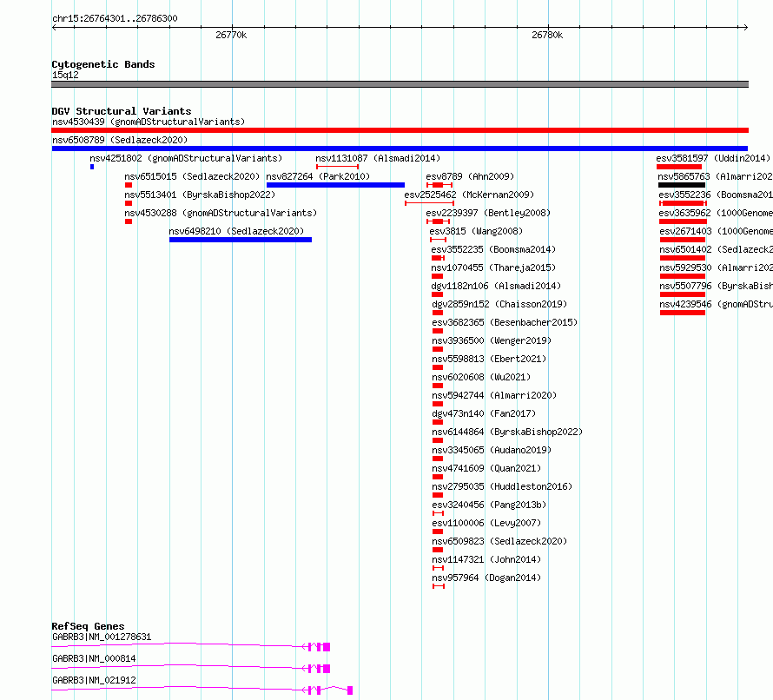Viewport: 773px width, 700px height.
Task: Select nsv5942744 Almarri2020 variant
Action: [494, 395]
